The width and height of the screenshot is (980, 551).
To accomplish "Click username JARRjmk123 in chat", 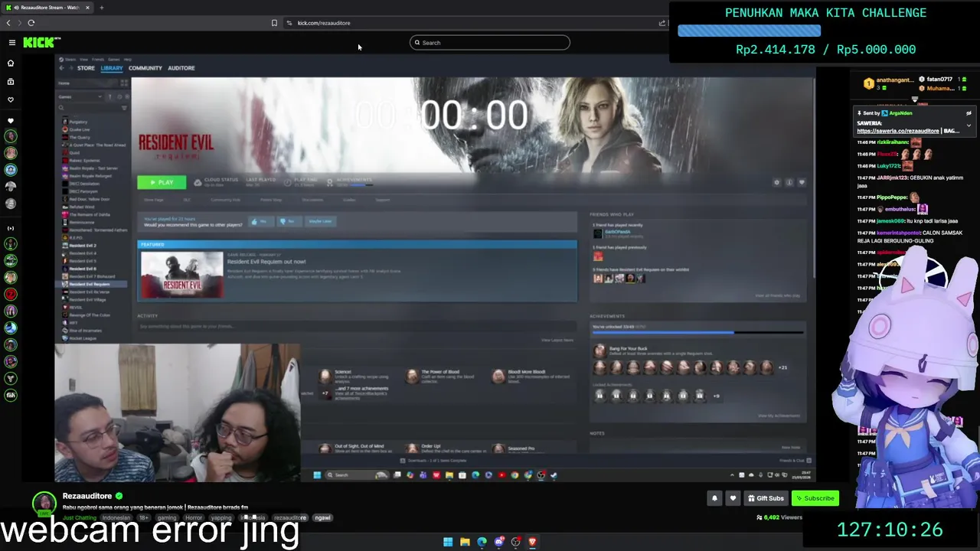I will coord(893,178).
